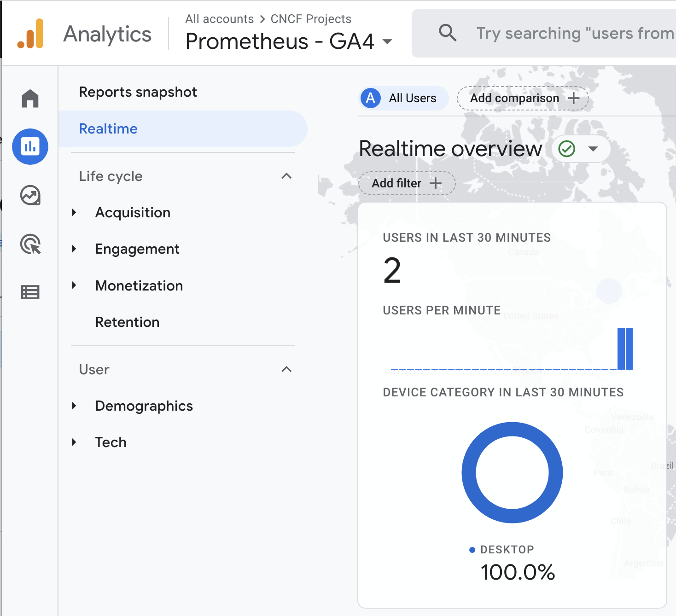Click the All accounts breadcrumb link
Screen dimensions: 676x616
(220, 19)
